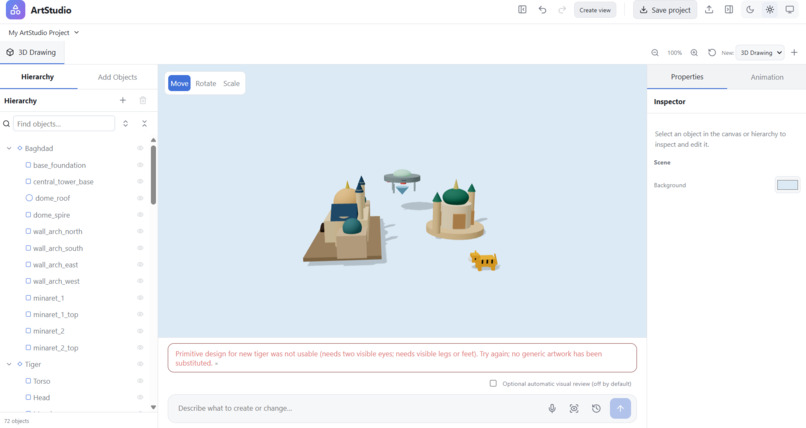Select the minaret_2_top object
The height and width of the screenshot is (428, 806).
56,348
